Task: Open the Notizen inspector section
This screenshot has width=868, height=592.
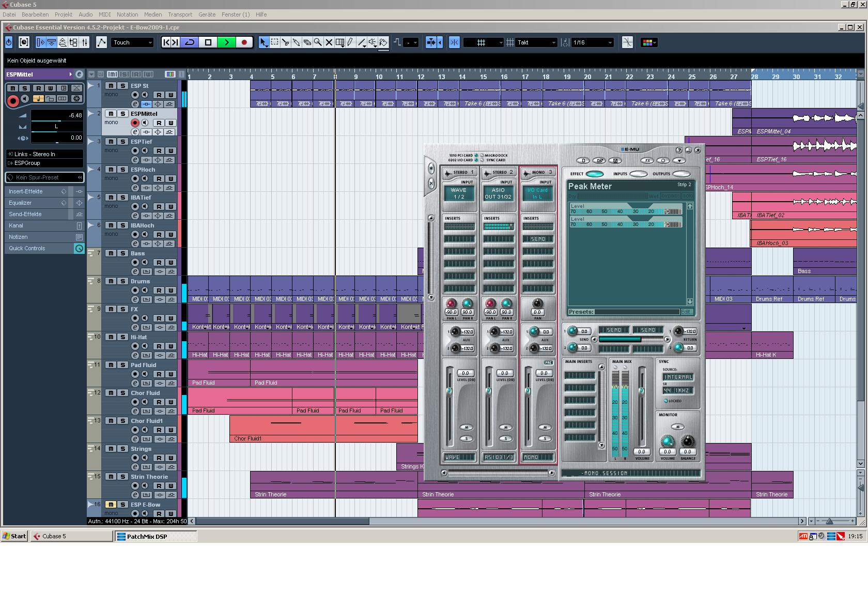Action: point(44,237)
